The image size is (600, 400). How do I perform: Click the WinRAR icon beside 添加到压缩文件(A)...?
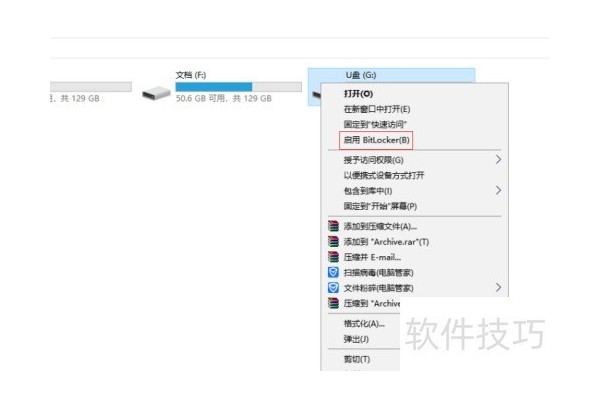(x=333, y=226)
